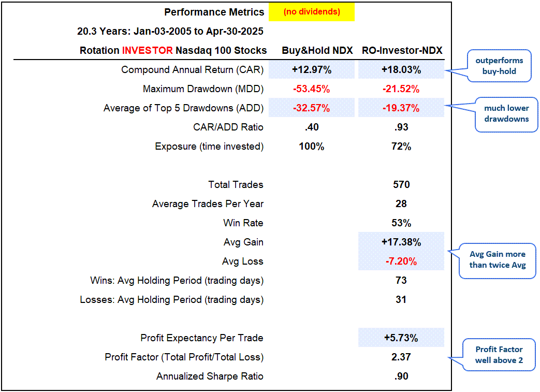Select the 'Avg Loss' label
Screen dimensions: 540x392
(x=242, y=262)
